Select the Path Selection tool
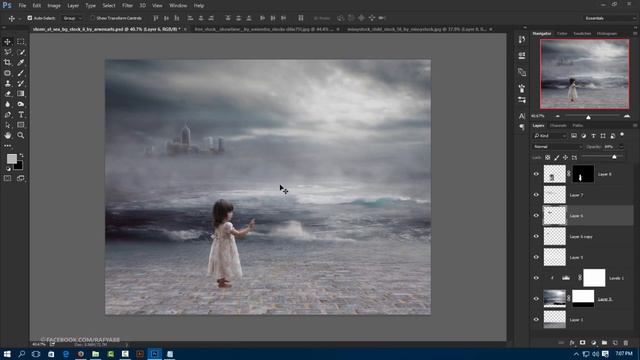The height and width of the screenshot is (360, 640). [x=7, y=125]
